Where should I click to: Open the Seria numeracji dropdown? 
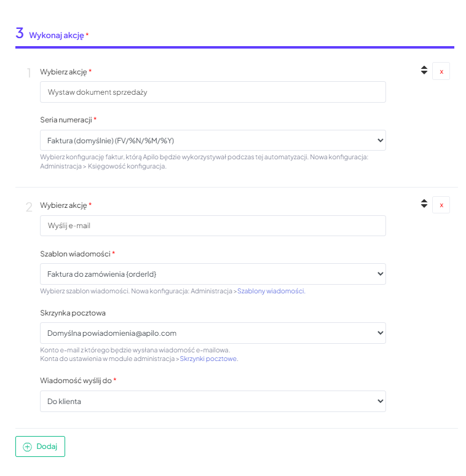coord(213,140)
